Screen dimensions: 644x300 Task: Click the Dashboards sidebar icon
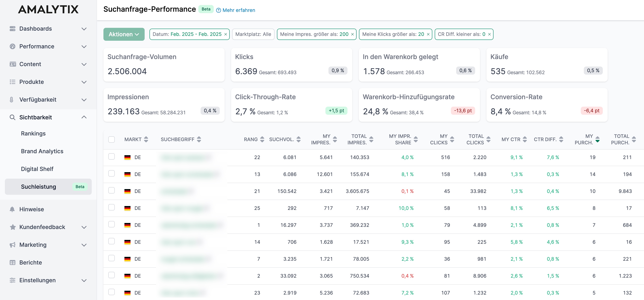coord(13,29)
